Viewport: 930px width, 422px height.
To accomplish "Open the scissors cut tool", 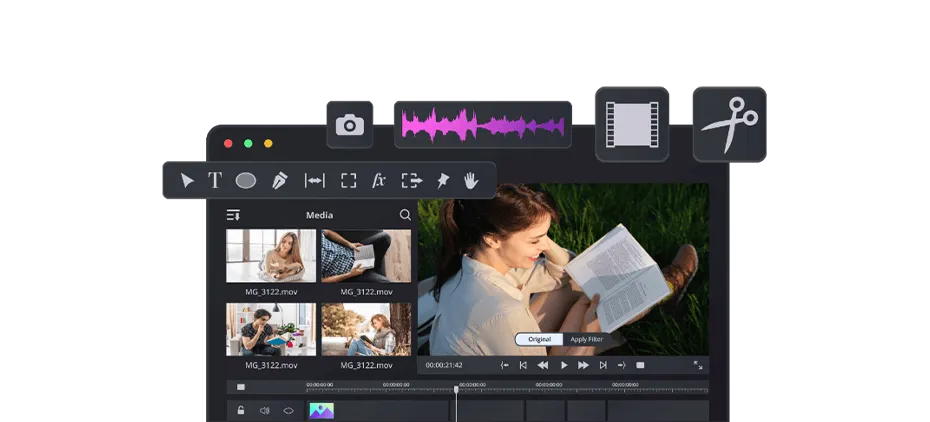I will coord(729,125).
